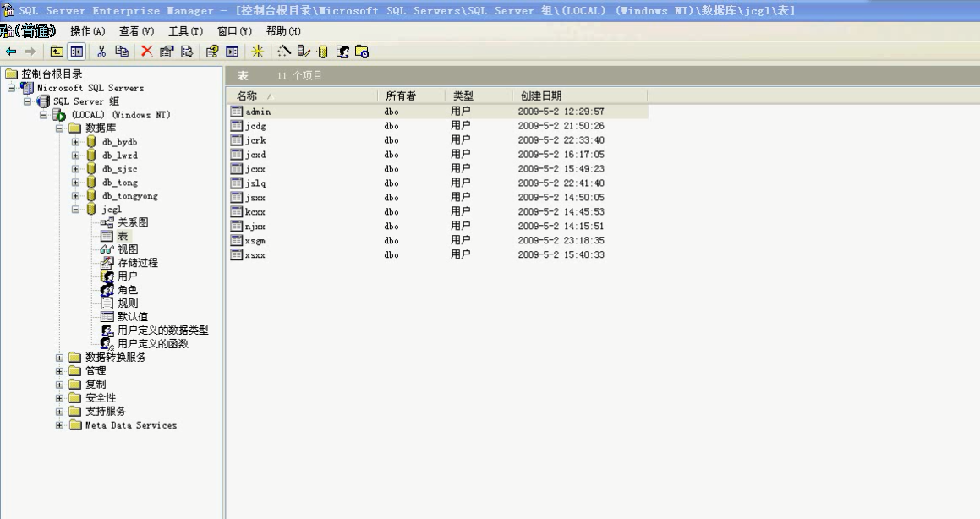
Task: Select the admin table icon
Action: [236, 112]
